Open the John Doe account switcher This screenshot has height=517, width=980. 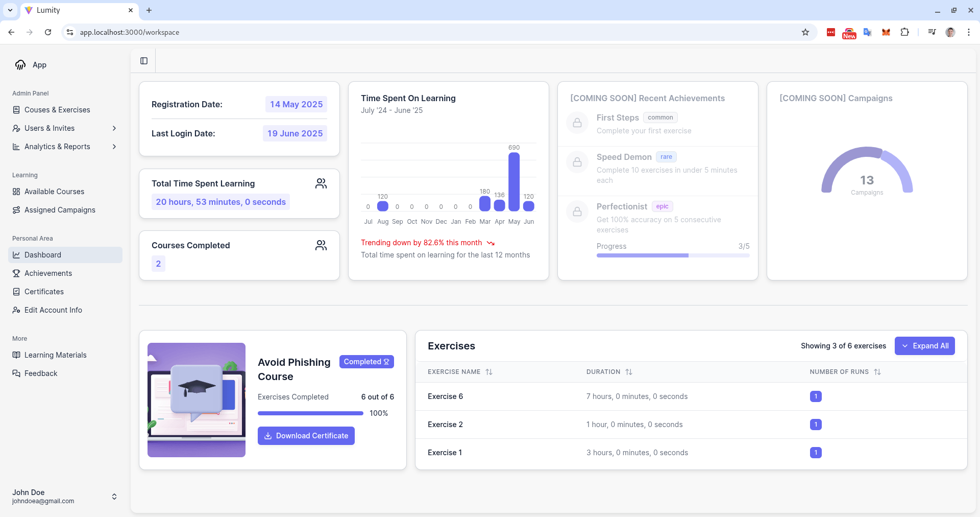pos(114,497)
